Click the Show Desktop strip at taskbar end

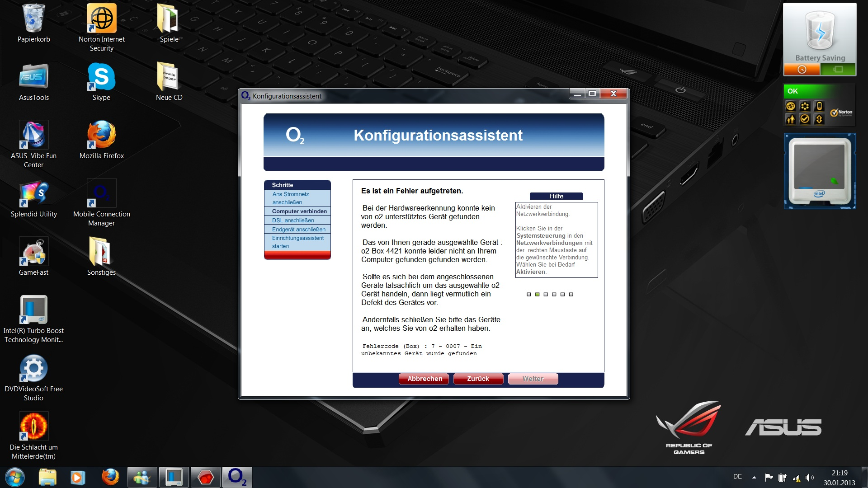pos(864,478)
